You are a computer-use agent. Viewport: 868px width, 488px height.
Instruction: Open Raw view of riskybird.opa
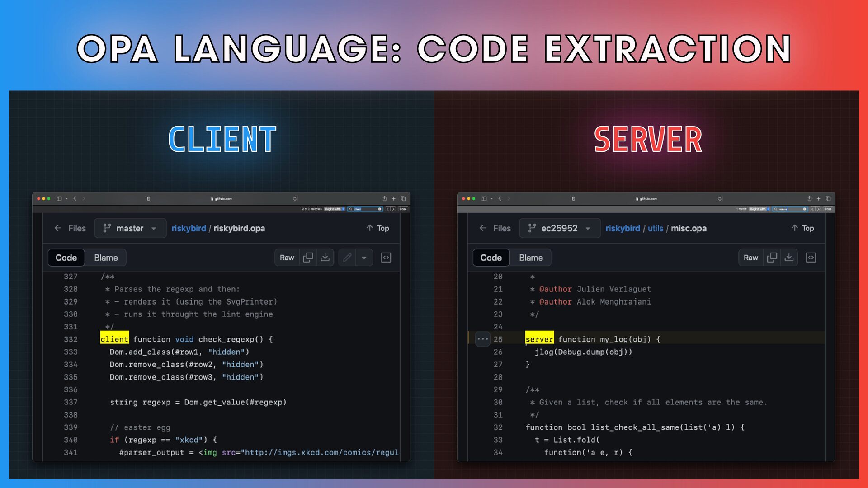[287, 258]
